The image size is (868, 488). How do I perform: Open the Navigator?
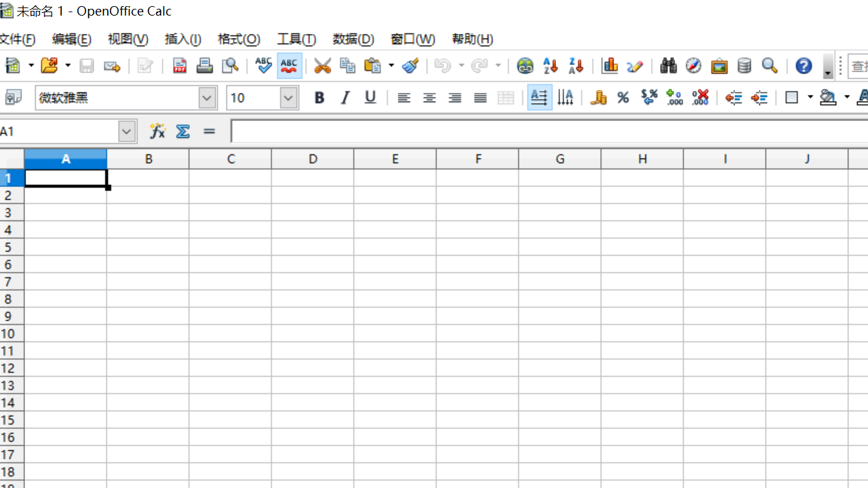(x=694, y=66)
